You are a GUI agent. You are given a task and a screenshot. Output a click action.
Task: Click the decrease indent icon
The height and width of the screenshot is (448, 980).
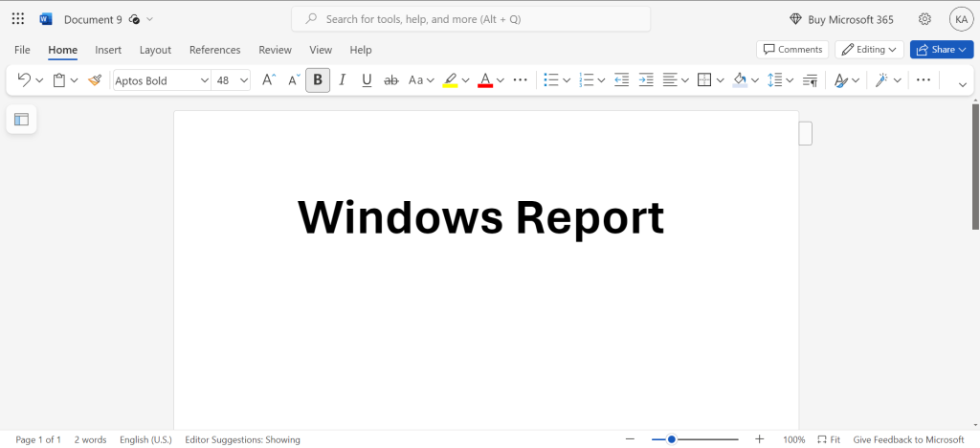point(621,80)
